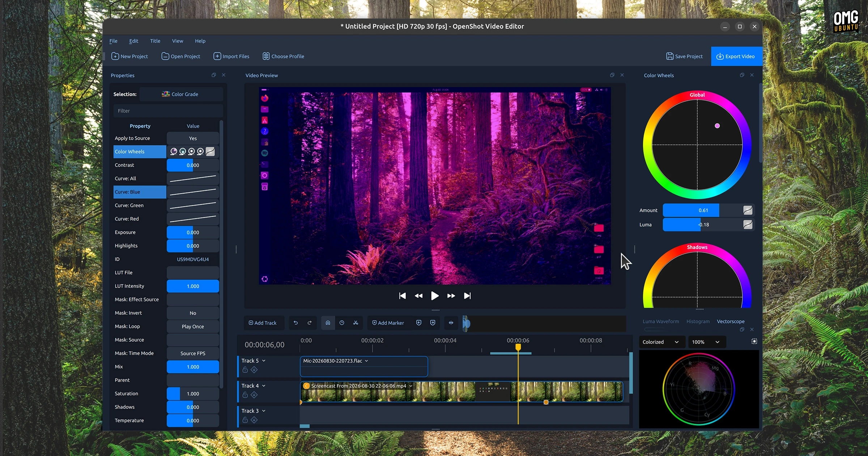Jump to next marker icon
This screenshot has width=868, height=456.
(433, 322)
